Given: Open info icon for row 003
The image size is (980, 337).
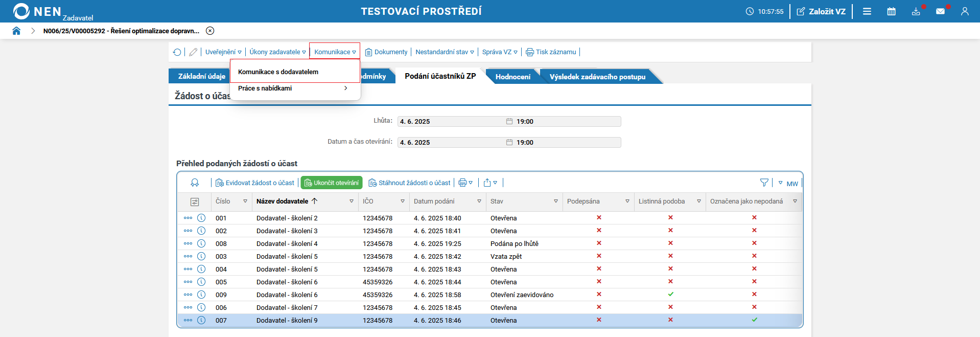Looking at the screenshot, I should pyautogui.click(x=201, y=256).
